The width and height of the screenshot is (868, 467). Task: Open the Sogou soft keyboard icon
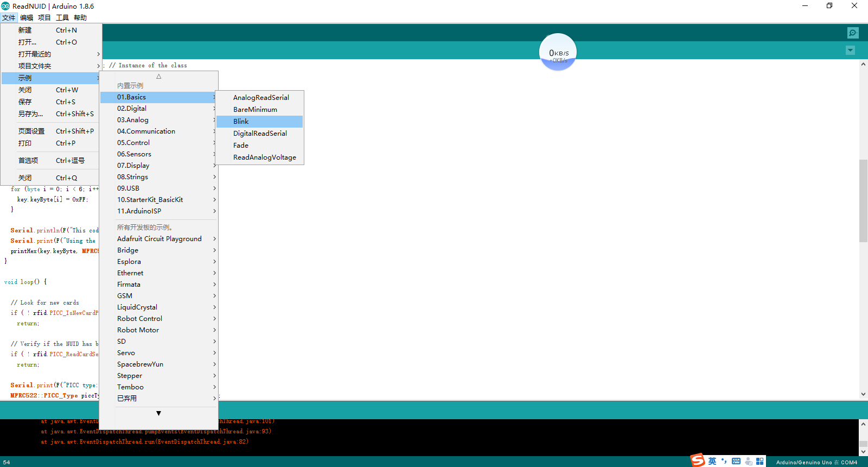click(736, 461)
